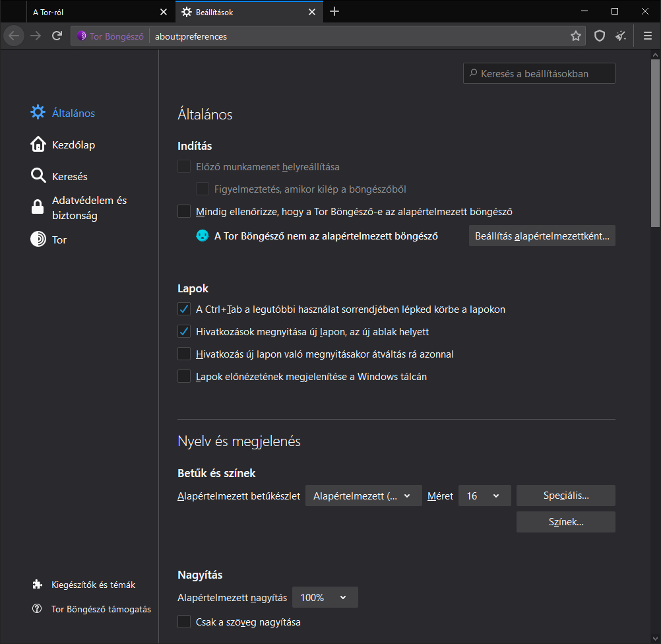Click the Színek... button
Screen dimensions: 661x644
pyautogui.click(x=566, y=522)
